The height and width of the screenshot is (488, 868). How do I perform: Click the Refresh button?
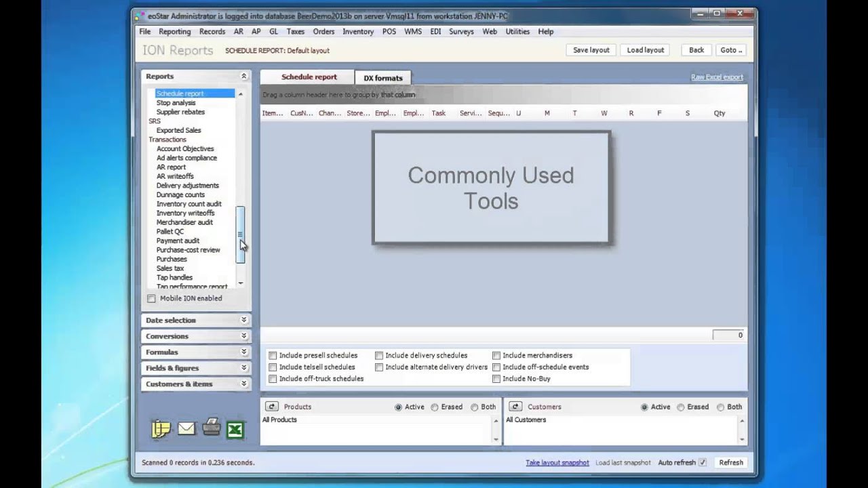(731, 462)
